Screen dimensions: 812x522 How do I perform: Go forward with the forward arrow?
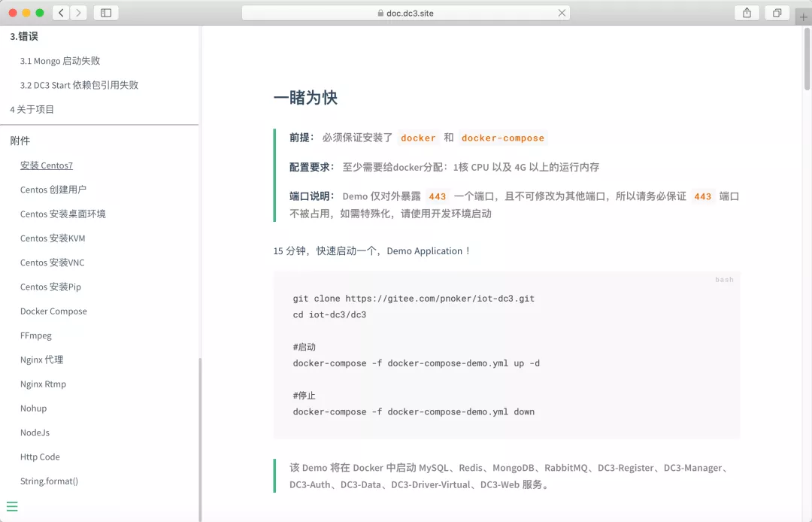pyautogui.click(x=77, y=12)
